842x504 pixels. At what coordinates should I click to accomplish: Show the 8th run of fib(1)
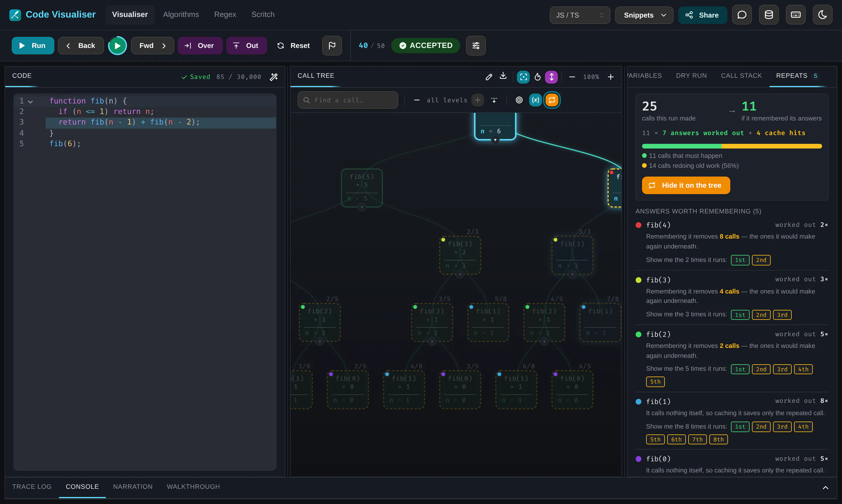pyautogui.click(x=718, y=439)
